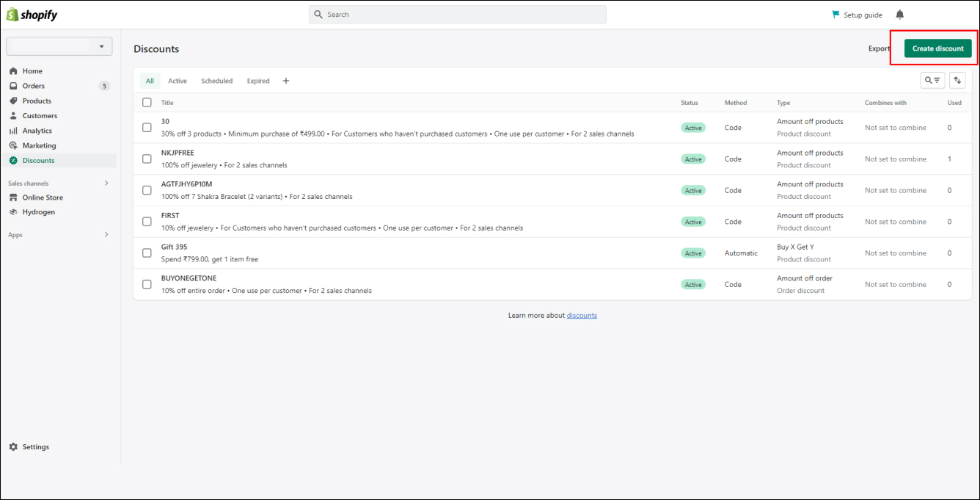Switch to the Expired tab
The width and height of the screenshot is (980, 500).
tap(258, 81)
